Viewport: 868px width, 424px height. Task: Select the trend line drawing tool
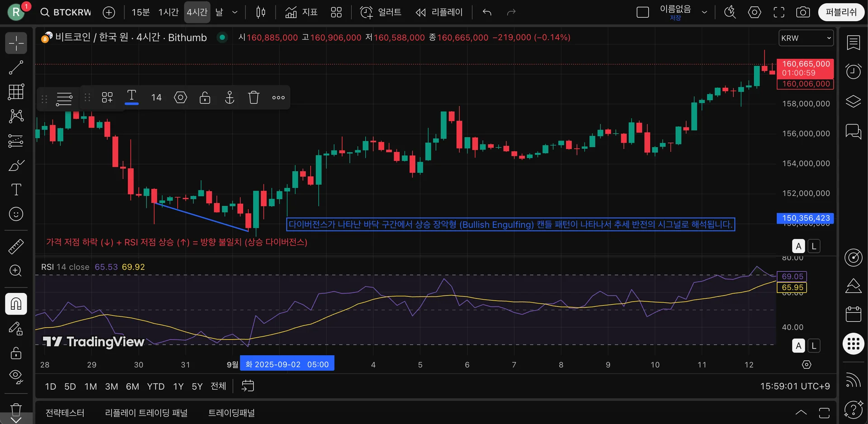[16, 68]
